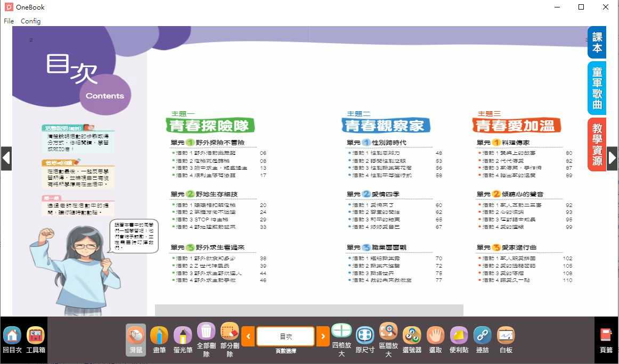This screenshot has height=364, width=619.
Task: Maximize the OneBook window
Action: click(581, 7)
